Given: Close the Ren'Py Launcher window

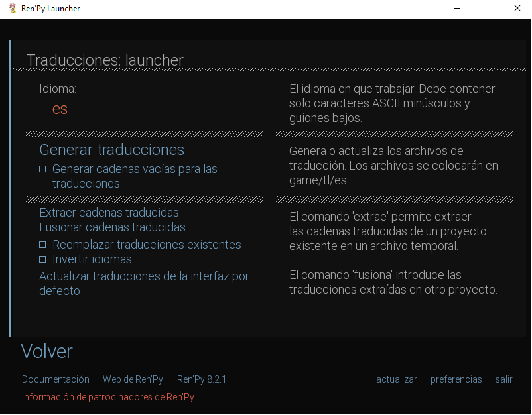Looking at the screenshot, I should click(517, 8).
